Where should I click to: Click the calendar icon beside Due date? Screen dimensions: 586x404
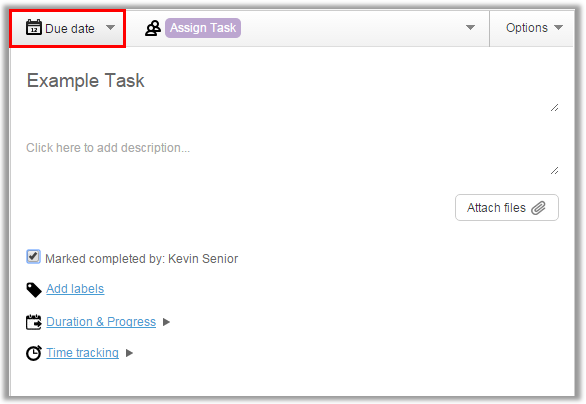(34, 27)
